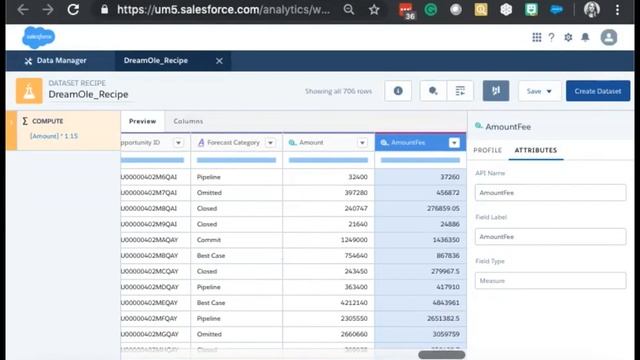The width and height of the screenshot is (640, 360).
Task: Click the Commit forecast category cell
Action: click(x=236, y=240)
